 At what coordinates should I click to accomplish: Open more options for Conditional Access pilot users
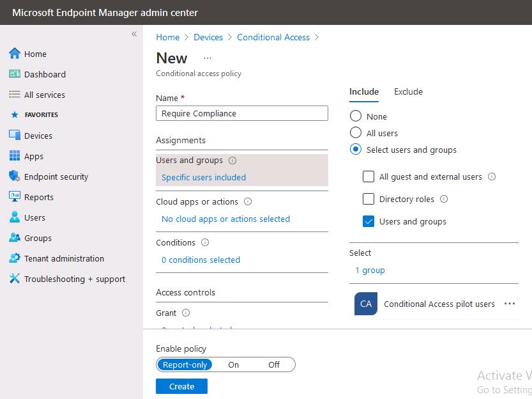pos(510,304)
